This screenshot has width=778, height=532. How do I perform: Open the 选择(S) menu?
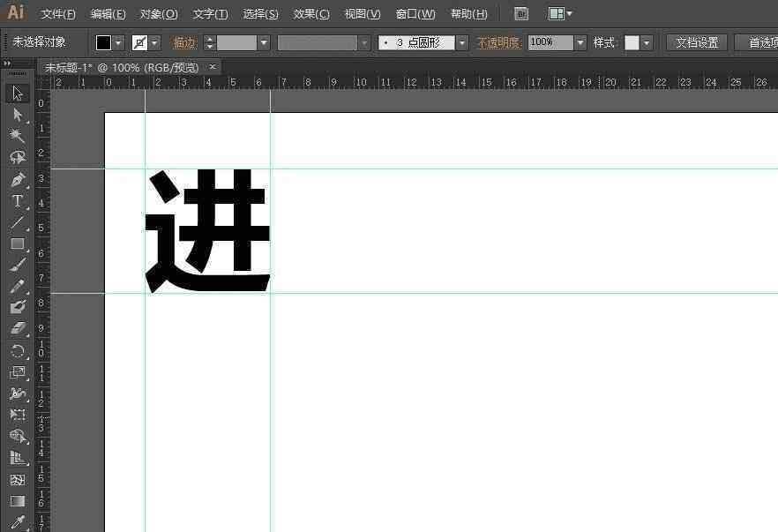coord(260,14)
